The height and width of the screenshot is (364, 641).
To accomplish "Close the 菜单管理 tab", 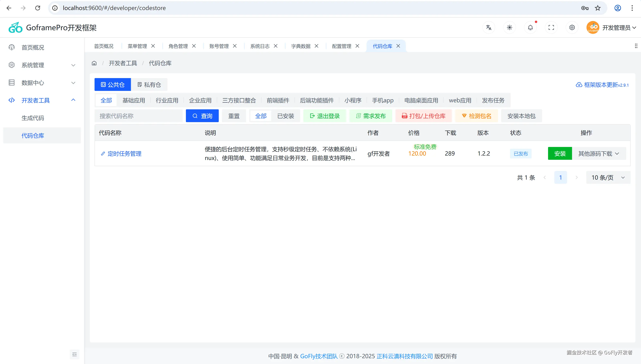I will coord(153,46).
